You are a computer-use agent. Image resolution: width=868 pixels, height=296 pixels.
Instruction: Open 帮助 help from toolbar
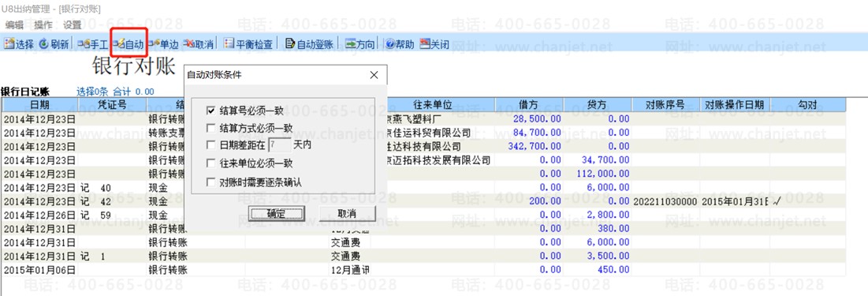point(400,44)
